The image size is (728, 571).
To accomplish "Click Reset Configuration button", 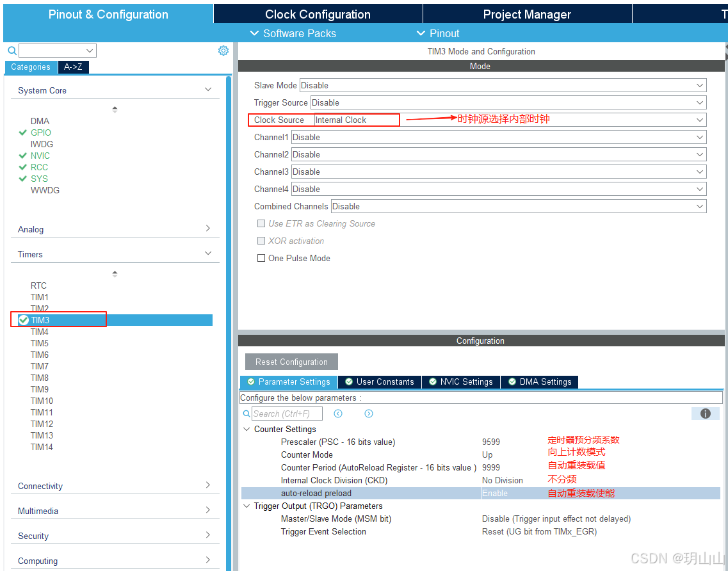I will [x=291, y=362].
